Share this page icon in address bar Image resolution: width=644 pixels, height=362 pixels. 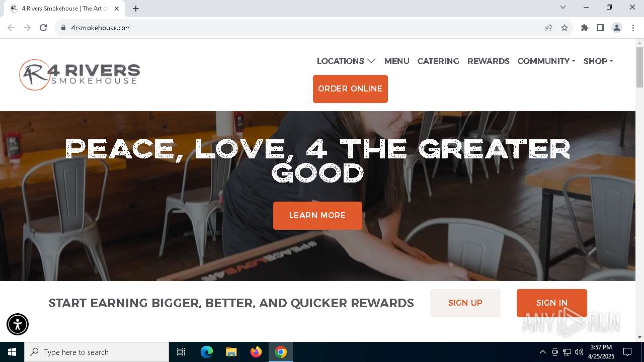pos(548,28)
